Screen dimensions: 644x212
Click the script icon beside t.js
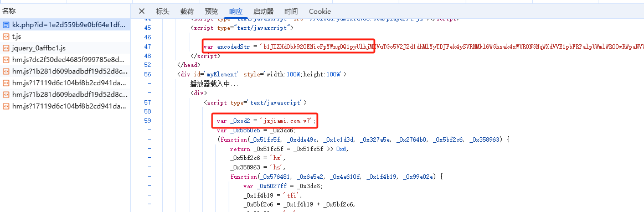(6, 36)
